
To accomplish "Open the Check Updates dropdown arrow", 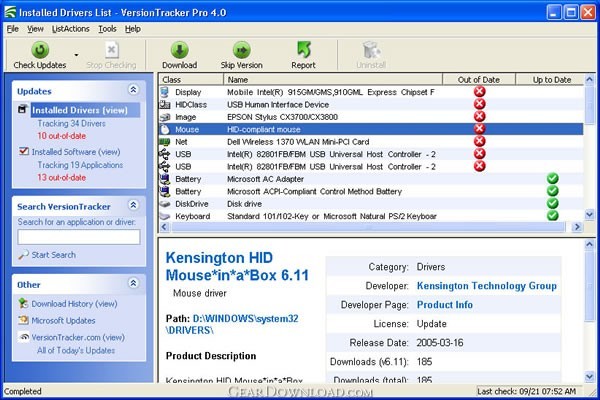I will (76, 55).
